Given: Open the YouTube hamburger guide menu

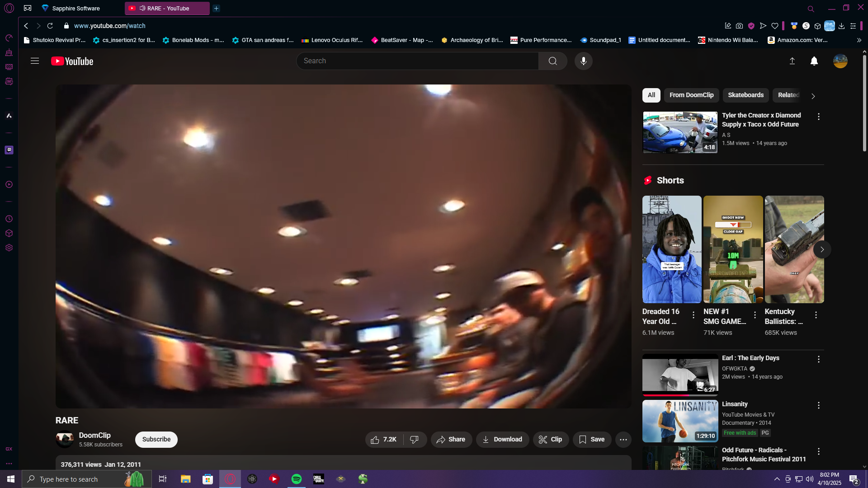Looking at the screenshot, I should click(x=35, y=61).
